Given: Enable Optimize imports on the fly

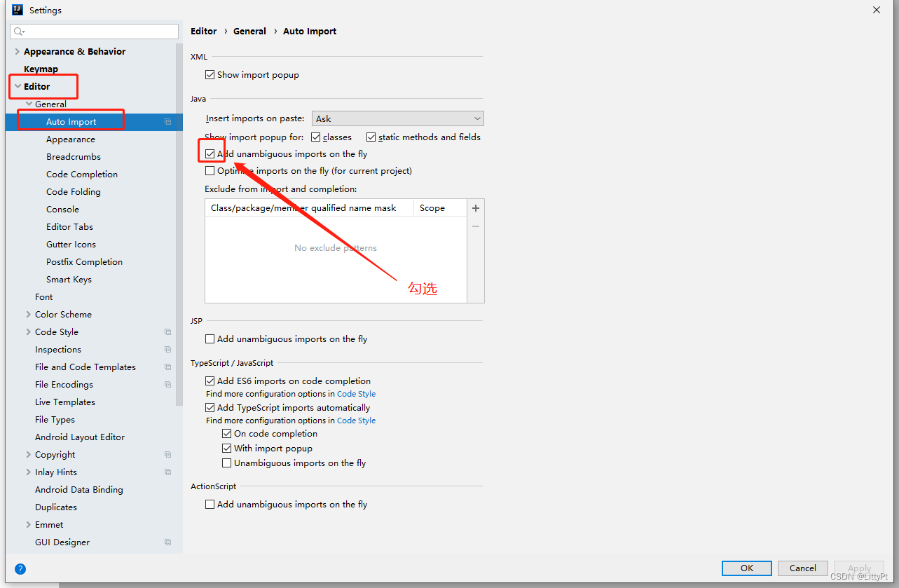Looking at the screenshot, I should click(210, 171).
